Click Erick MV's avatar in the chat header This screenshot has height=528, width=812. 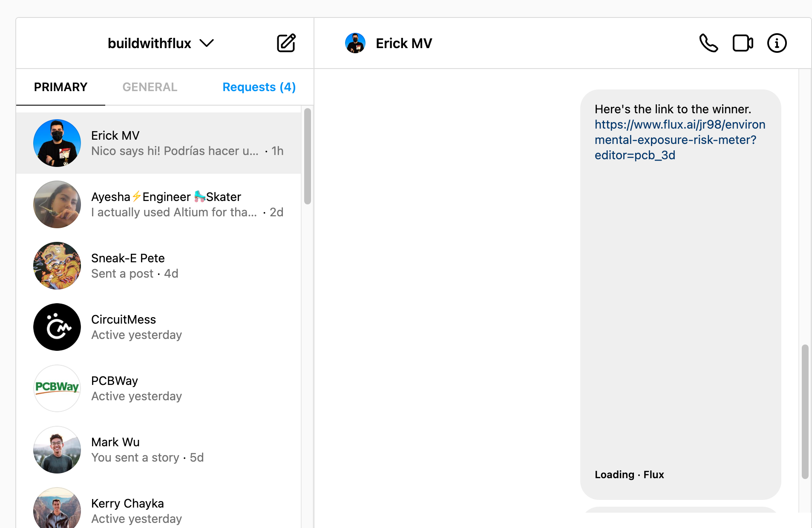tap(355, 43)
